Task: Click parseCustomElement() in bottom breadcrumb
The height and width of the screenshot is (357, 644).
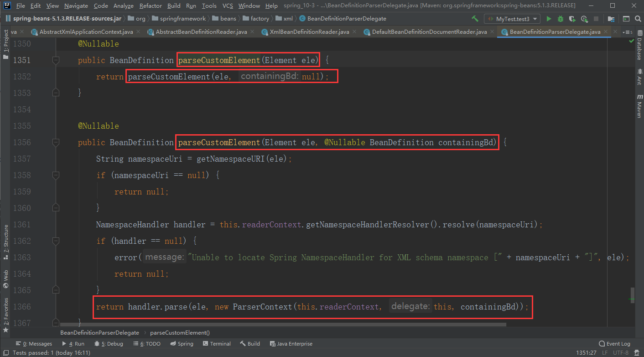Action: [180, 333]
